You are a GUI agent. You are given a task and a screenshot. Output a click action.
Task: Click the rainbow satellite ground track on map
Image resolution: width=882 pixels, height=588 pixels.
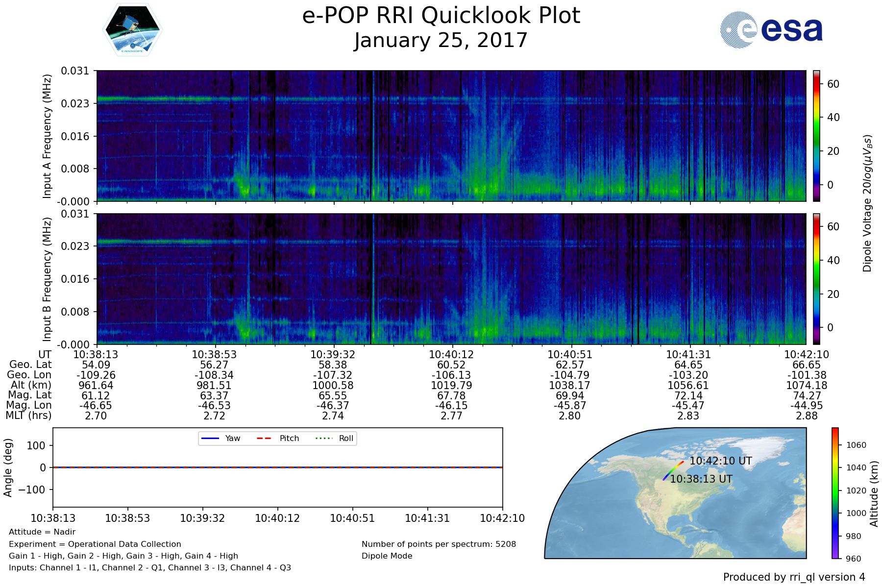[673, 470]
